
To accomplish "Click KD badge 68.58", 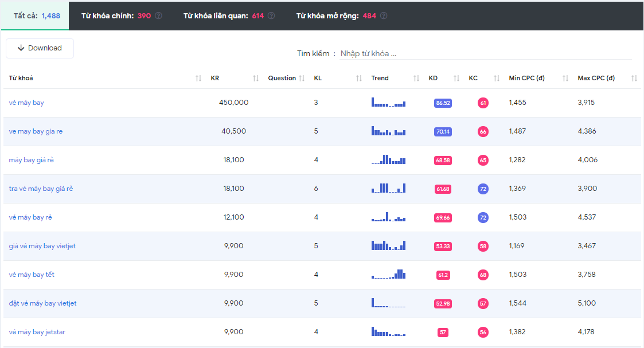I will [443, 161].
